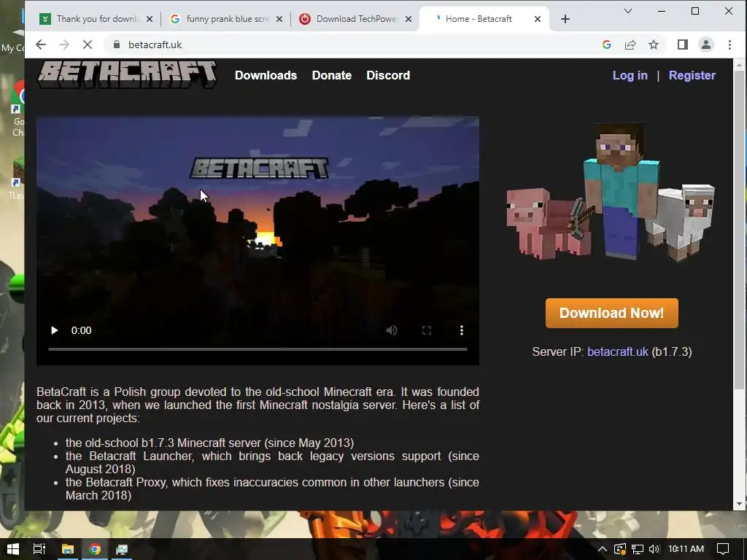
Task: Open a new browser tab
Action: pos(565,19)
